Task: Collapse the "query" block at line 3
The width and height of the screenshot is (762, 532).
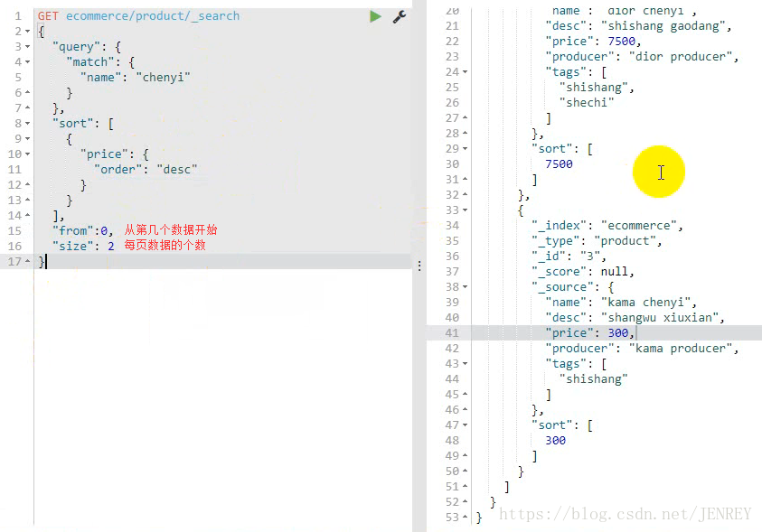Action: tap(28, 47)
